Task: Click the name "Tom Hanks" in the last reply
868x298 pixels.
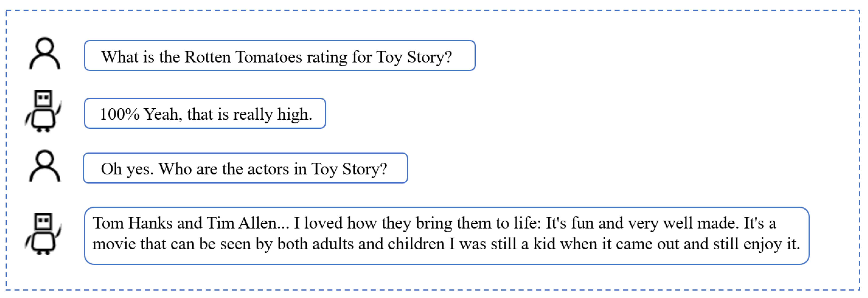Action: [x=133, y=223]
